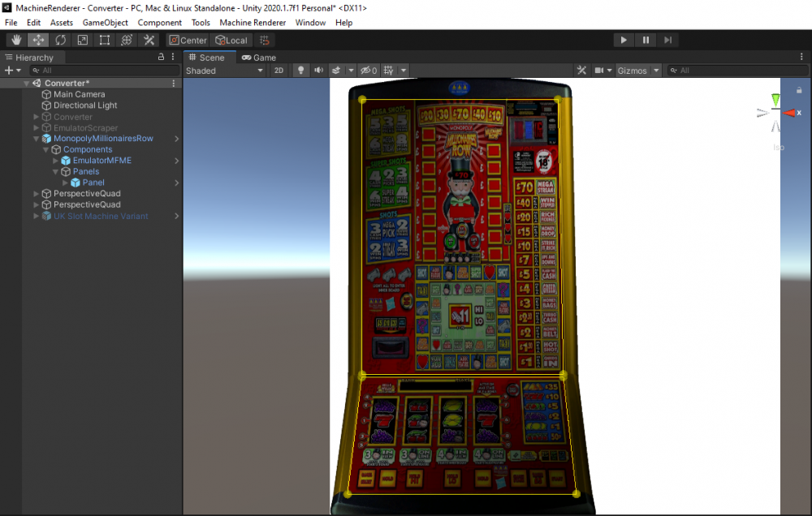Toggle Local handle rotation mode
This screenshot has height=516, width=812.
(x=231, y=40)
